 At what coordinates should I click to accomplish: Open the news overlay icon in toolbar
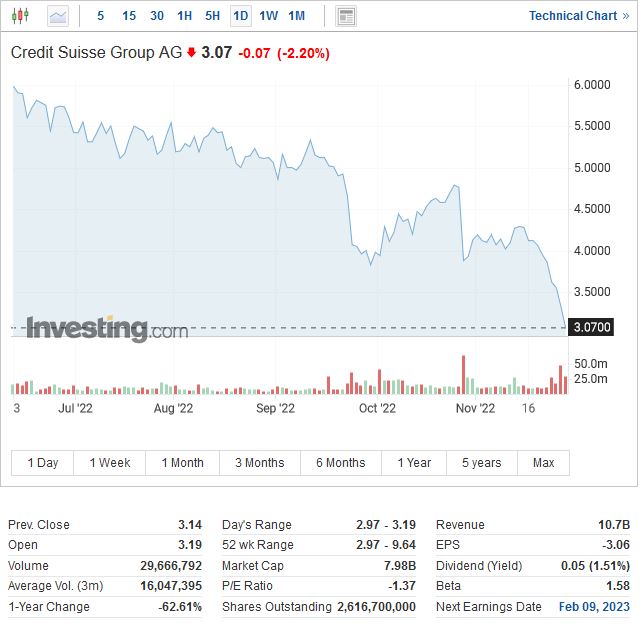pos(346,16)
